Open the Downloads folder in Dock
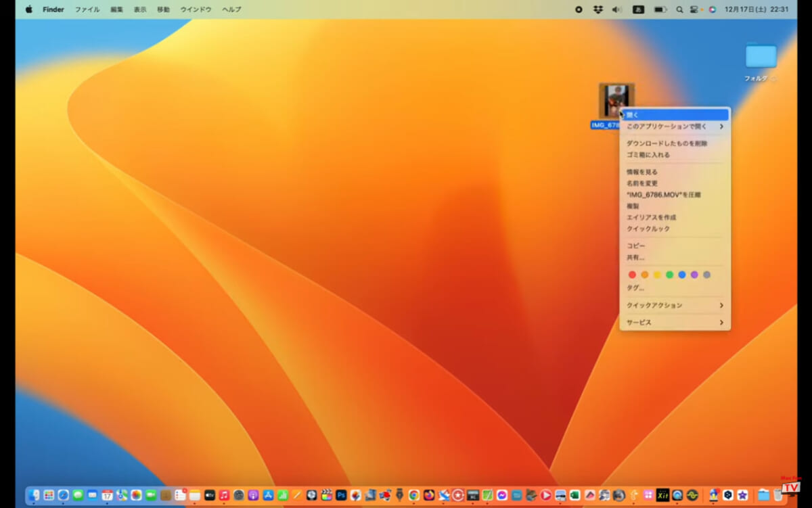The height and width of the screenshot is (508, 812). click(x=763, y=495)
